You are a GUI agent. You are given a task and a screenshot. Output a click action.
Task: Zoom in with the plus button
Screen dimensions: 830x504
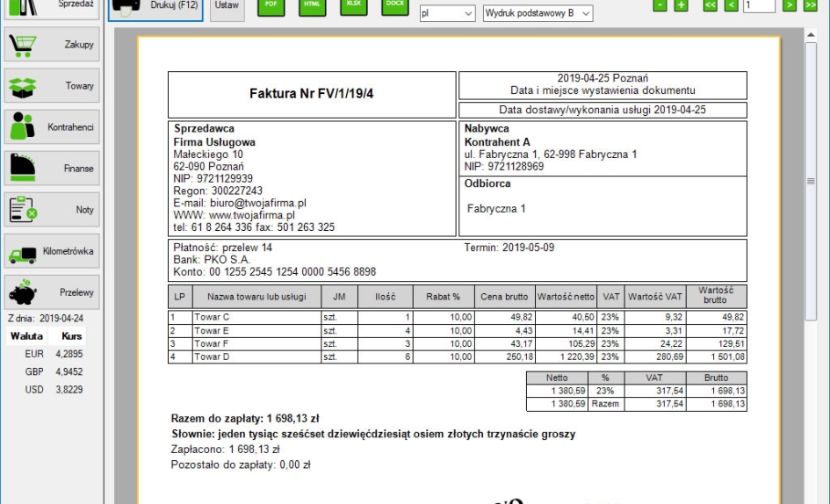tap(681, 6)
